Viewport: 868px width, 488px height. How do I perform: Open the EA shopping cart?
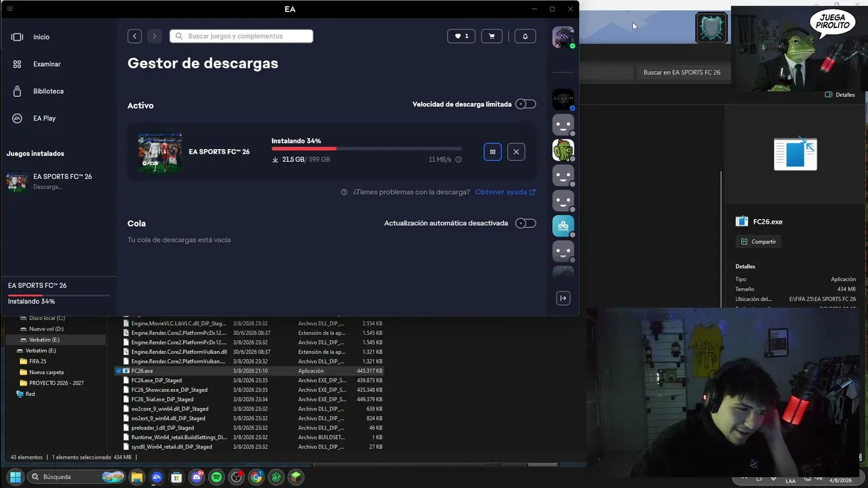coord(492,36)
